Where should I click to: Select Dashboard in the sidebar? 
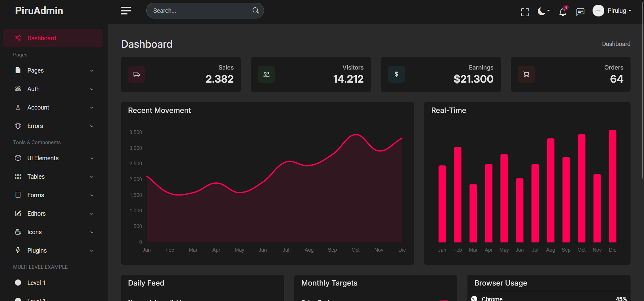point(53,38)
